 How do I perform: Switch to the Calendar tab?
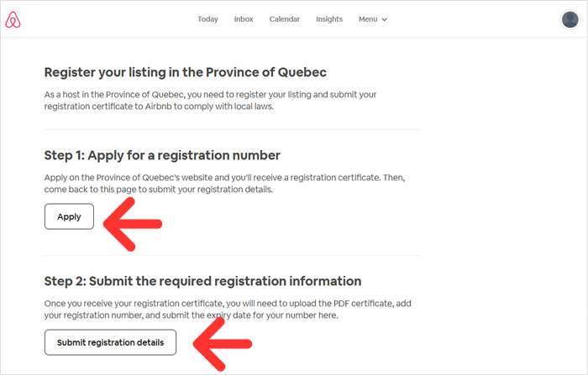(x=284, y=19)
